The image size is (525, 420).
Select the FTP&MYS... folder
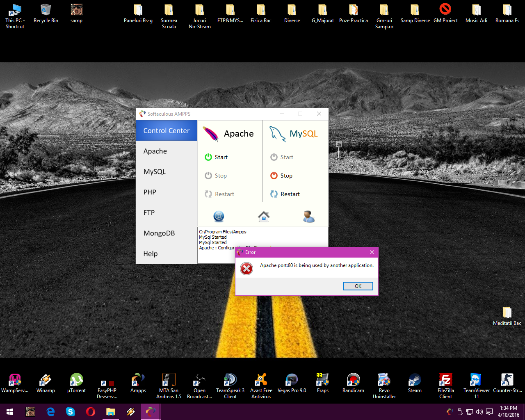[x=231, y=14]
